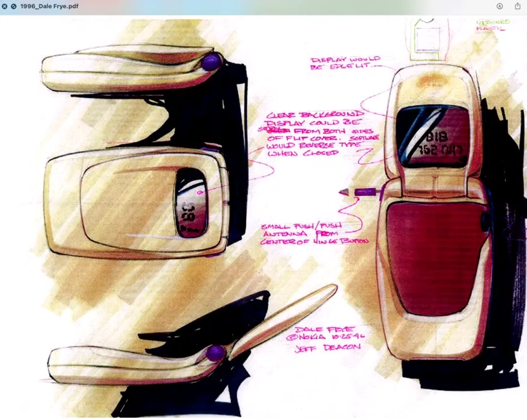Image resolution: width=527 pixels, height=420 pixels.
Task: Click the PDF sketch page preview
Action: (263, 217)
